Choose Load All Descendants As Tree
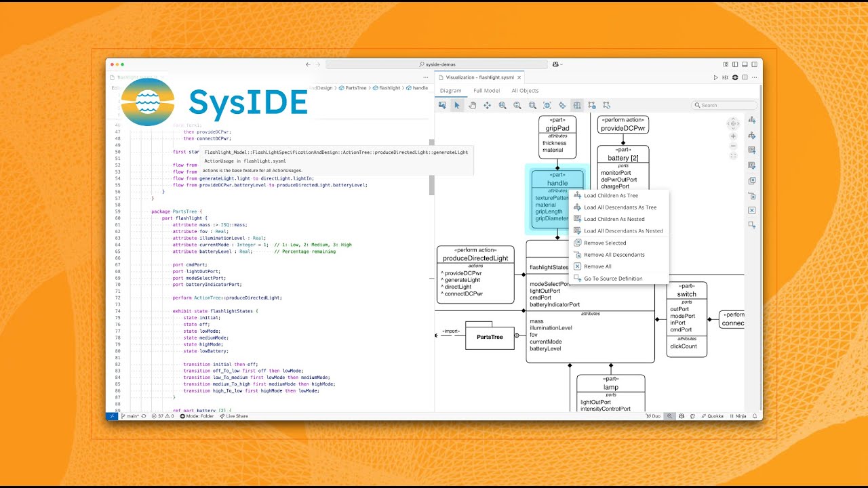This screenshot has width=868, height=488. (x=618, y=207)
